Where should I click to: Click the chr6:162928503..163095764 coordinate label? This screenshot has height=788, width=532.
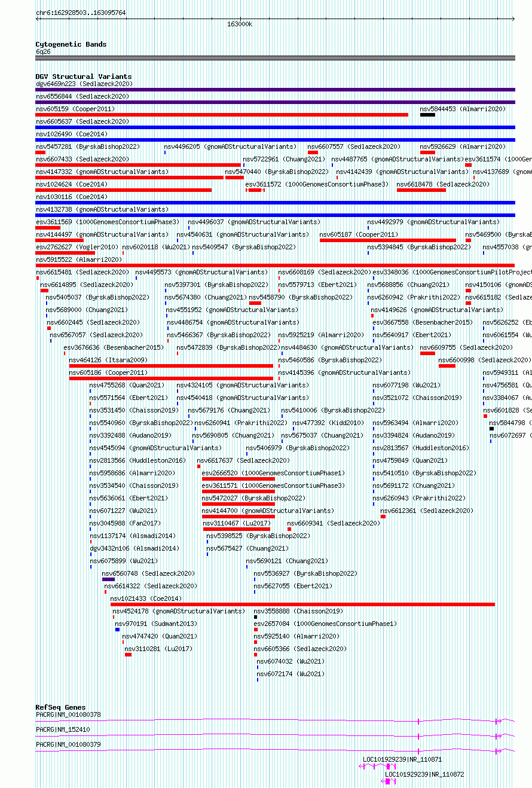pos(81,13)
